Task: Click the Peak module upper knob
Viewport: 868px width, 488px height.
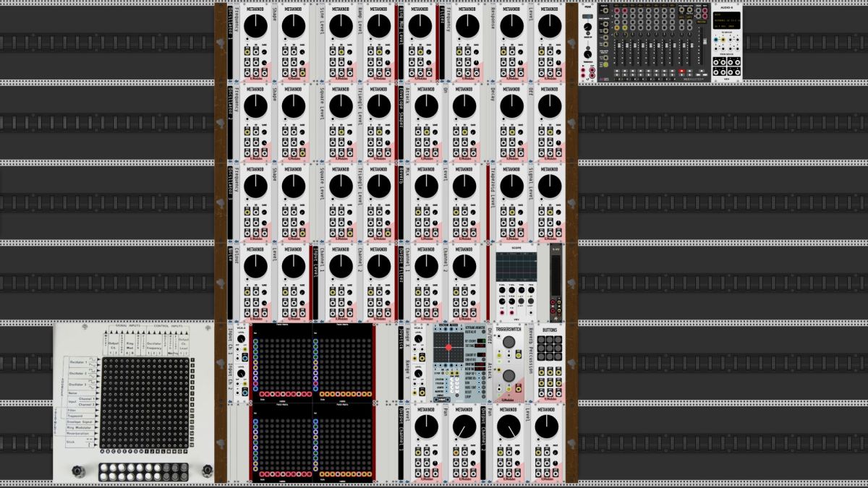Action: click(x=587, y=27)
